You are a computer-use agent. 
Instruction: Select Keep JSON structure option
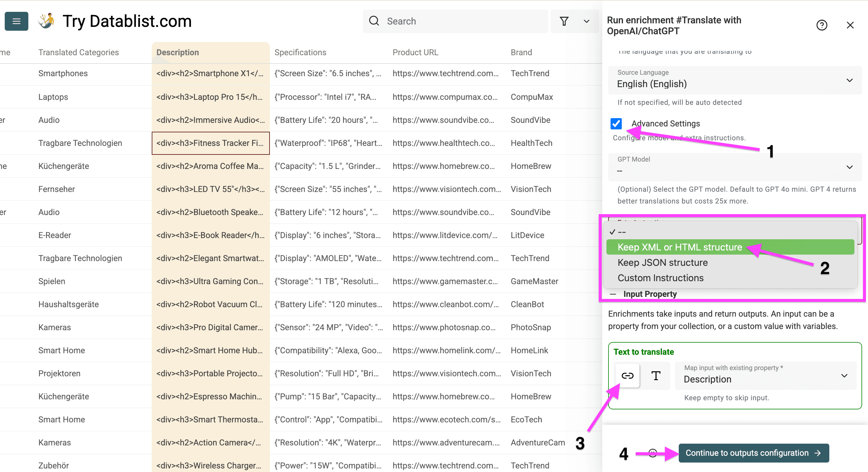pyautogui.click(x=662, y=262)
